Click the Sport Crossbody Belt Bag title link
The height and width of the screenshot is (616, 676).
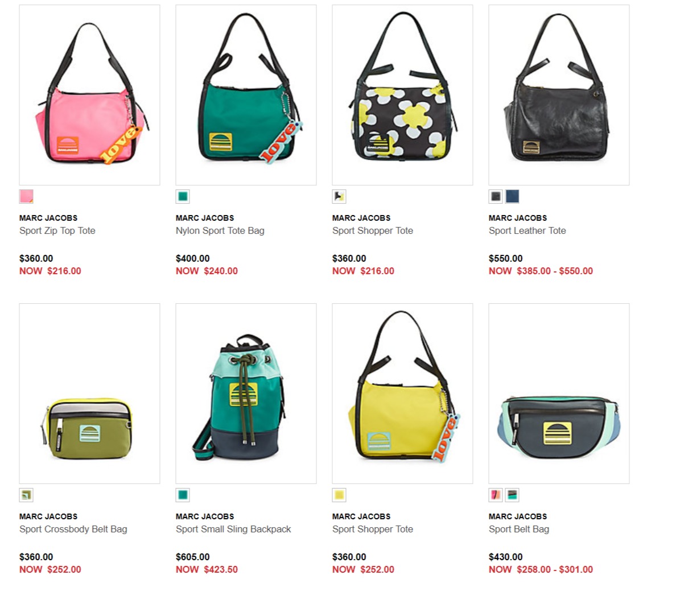[x=73, y=530]
